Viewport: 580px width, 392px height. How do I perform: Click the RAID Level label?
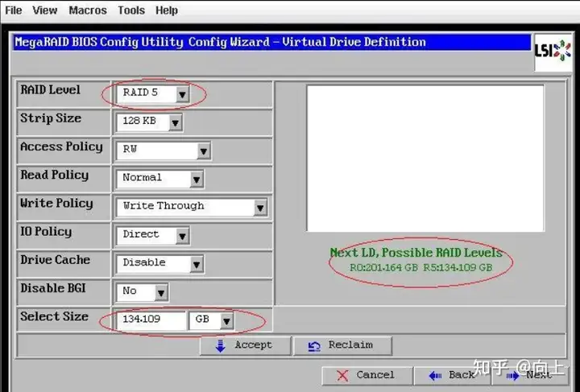[x=50, y=90]
